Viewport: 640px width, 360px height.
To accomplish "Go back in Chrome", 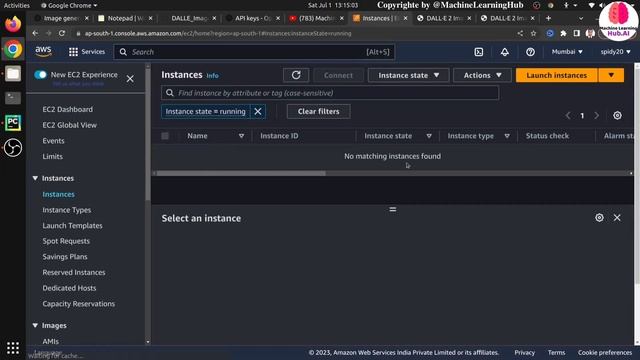I will coord(35,33).
